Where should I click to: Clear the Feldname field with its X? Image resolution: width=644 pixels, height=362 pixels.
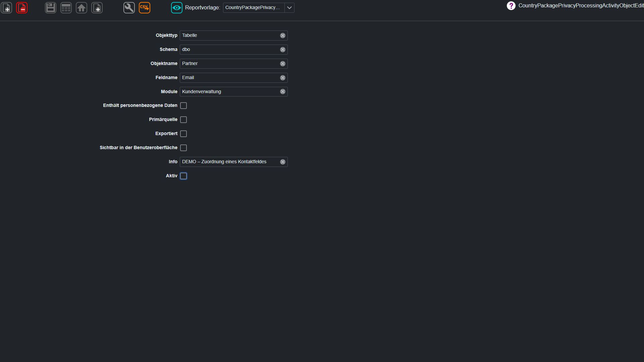click(x=283, y=78)
